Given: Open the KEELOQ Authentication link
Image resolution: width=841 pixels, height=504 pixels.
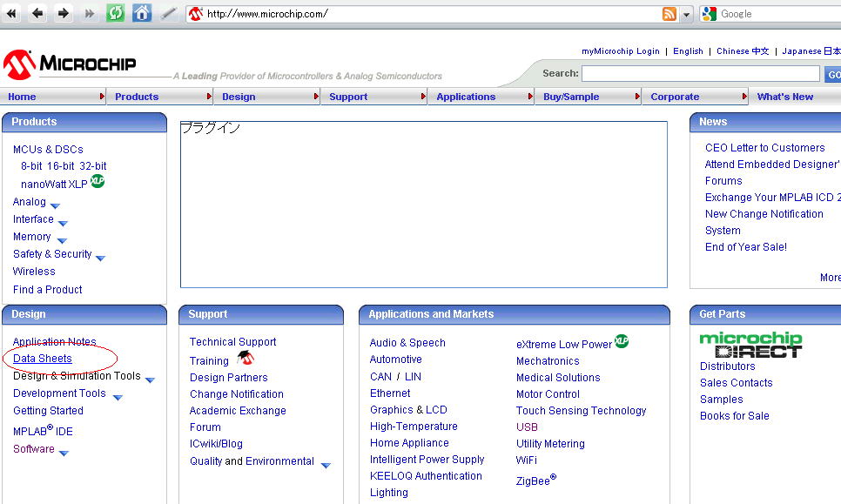Looking at the screenshot, I should pyautogui.click(x=426, y=475).
